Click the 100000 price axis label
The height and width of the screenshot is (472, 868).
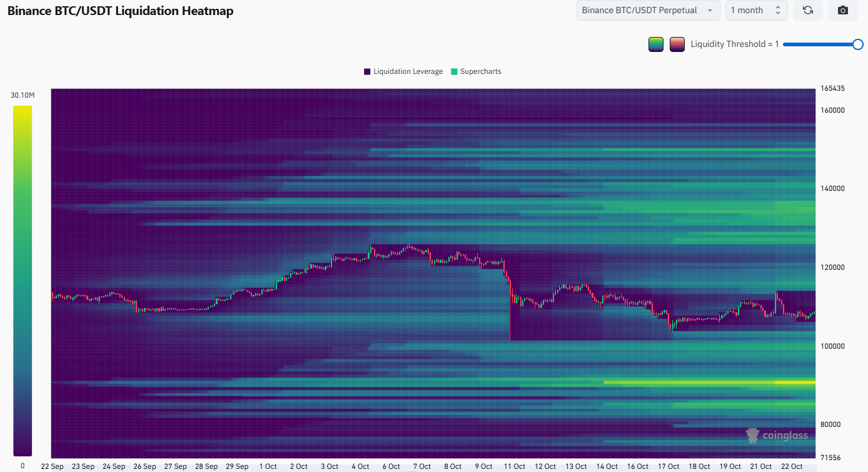pos(832,346)
